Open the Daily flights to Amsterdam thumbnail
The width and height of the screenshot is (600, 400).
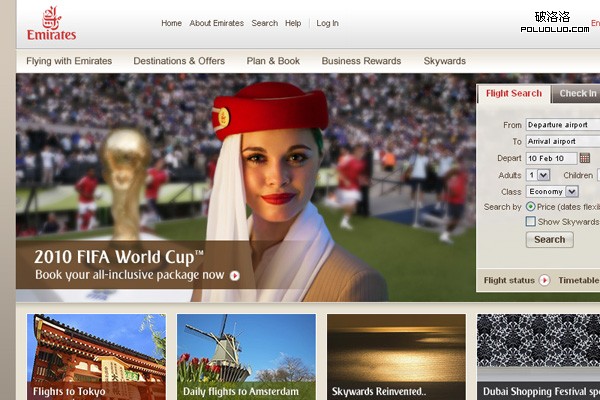click(x=246, y=357)
